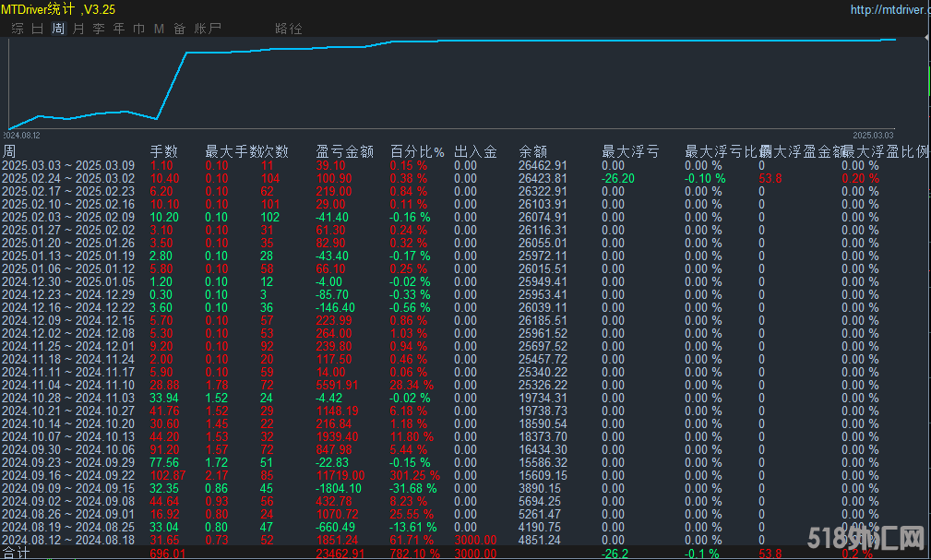Click the chart end date 2025.03.03
This screenshot has width=931, height=560.
point(873,136)
